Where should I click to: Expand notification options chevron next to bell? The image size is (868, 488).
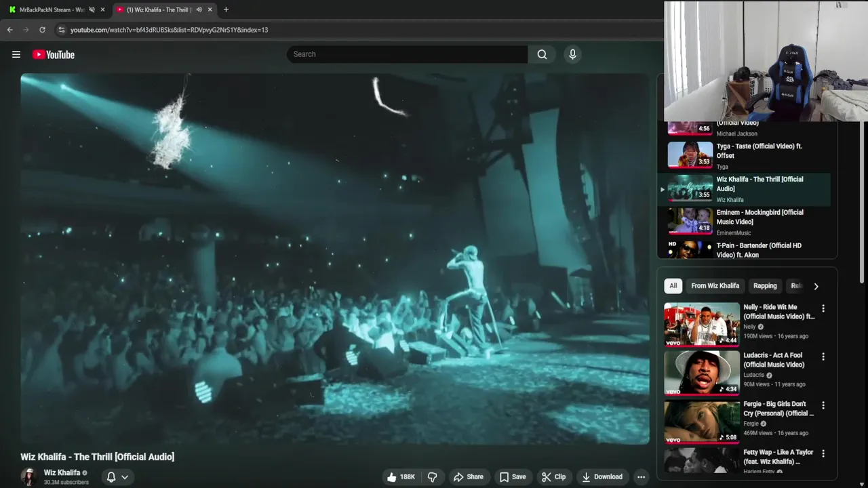pos(125,477)
